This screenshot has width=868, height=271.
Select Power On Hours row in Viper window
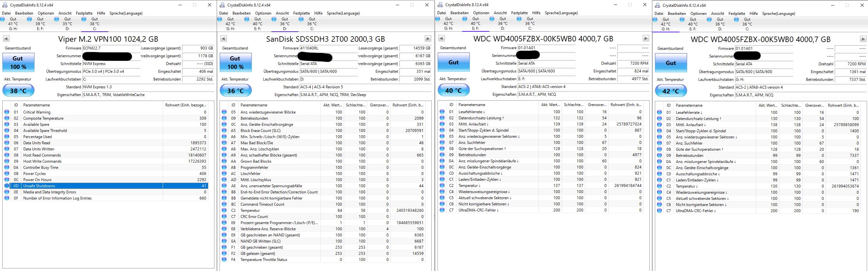click(x=106, y=180)
